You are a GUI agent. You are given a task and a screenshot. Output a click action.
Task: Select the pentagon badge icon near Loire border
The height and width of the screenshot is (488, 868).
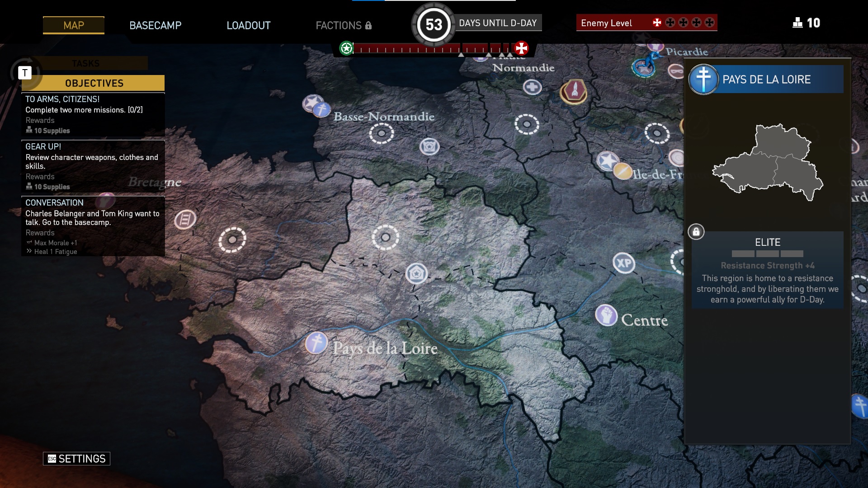point(416,273)
